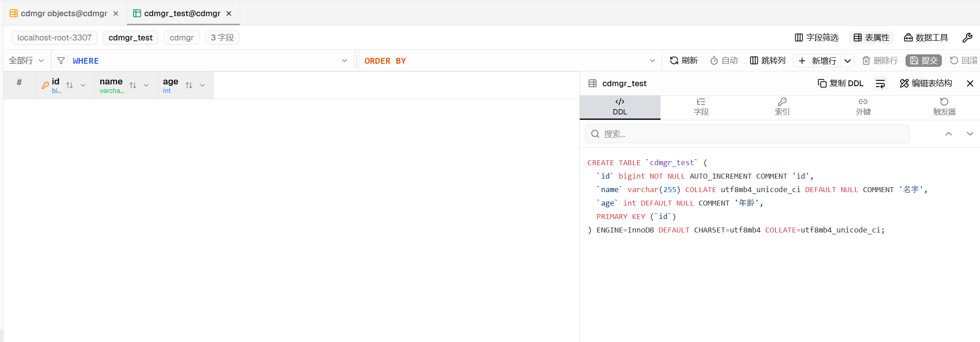
Task: Click the refresh (刷新) button
Action: [683, 61]
